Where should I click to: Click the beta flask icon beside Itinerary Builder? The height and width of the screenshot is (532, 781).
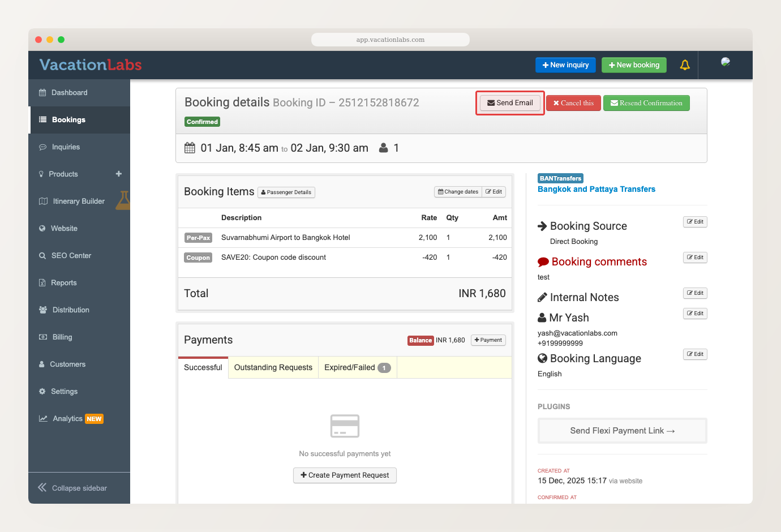123,200
